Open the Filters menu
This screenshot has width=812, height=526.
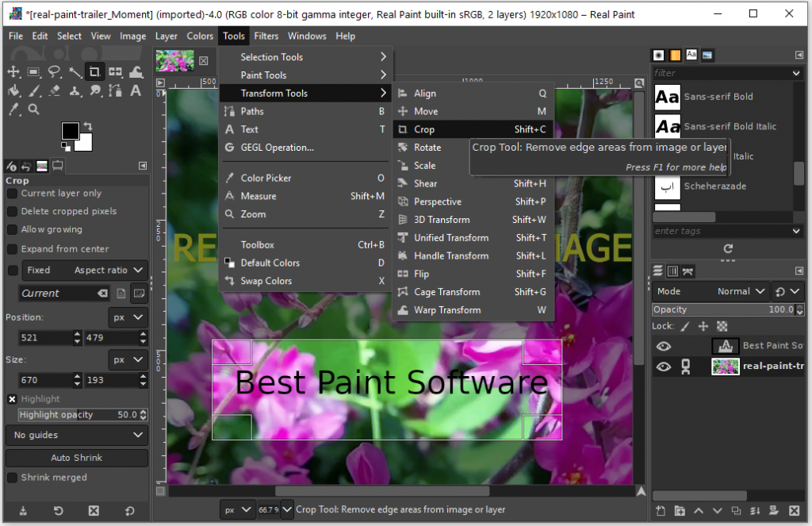266,36
